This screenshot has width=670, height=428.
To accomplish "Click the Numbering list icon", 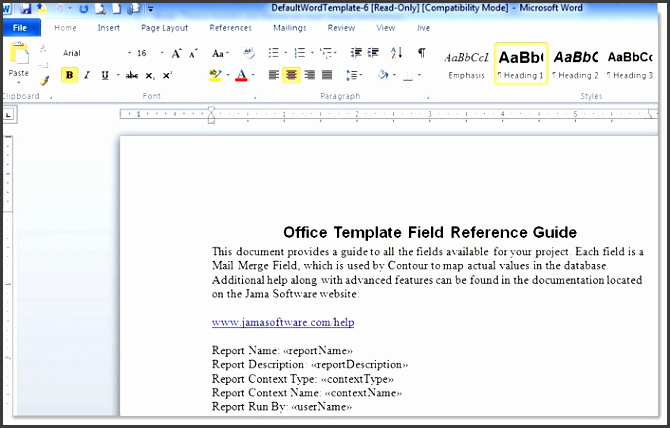I will [300, 53].
